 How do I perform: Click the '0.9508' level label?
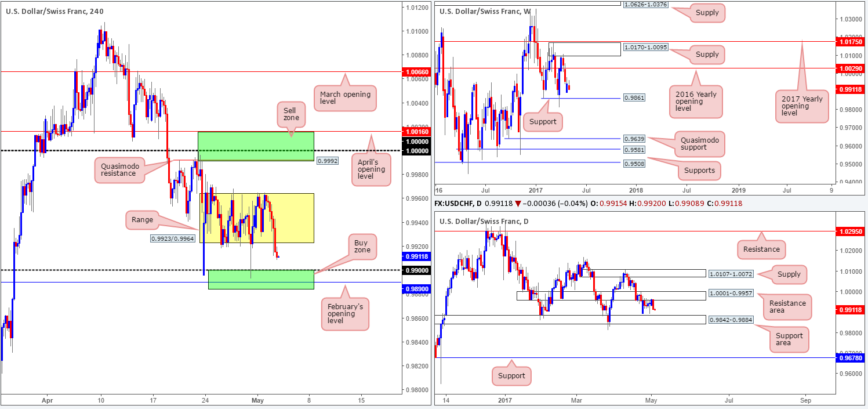pos(634,163)
